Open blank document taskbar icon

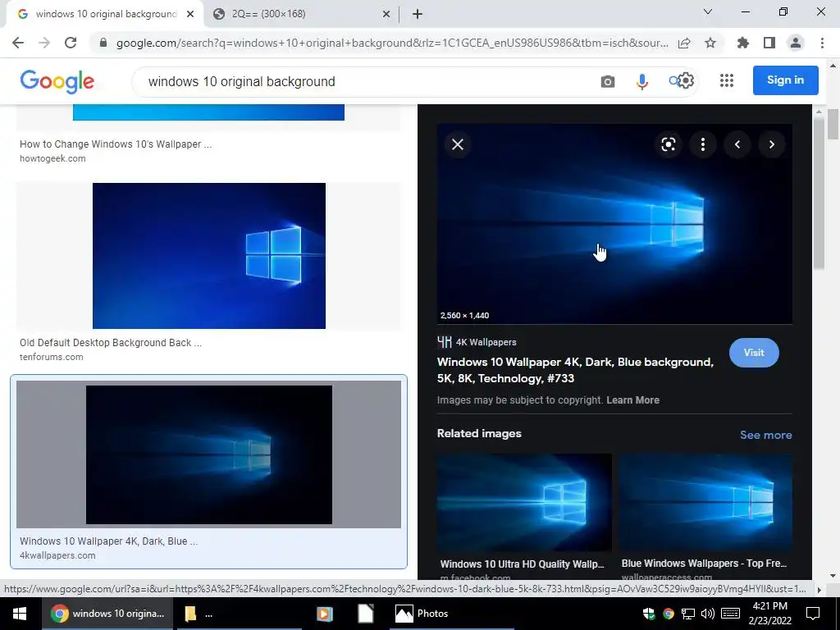[365, 614]
